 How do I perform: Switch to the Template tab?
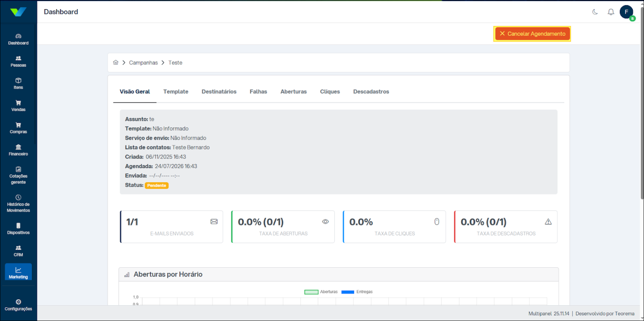(x=176, y=92)
